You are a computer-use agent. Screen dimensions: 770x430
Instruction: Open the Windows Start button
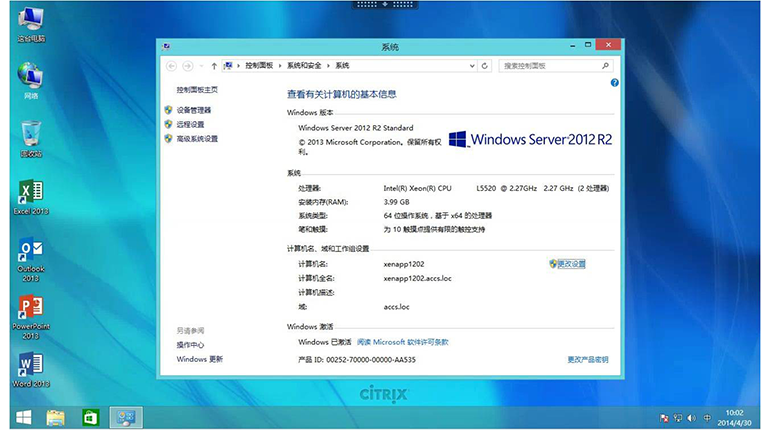pos(24,418)
